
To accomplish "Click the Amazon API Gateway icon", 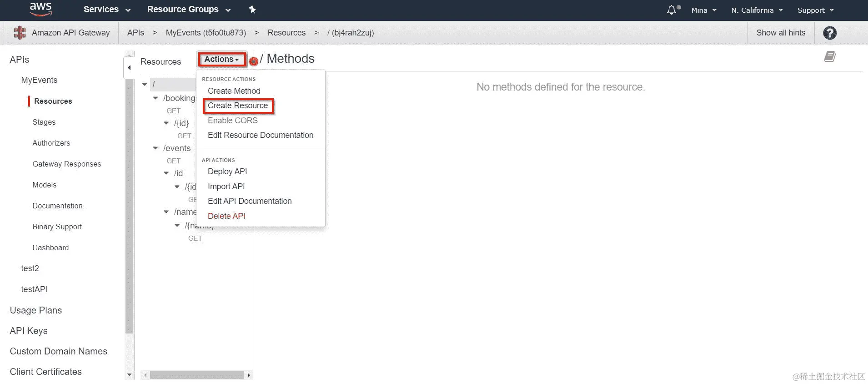I will (x=20, y=33).
